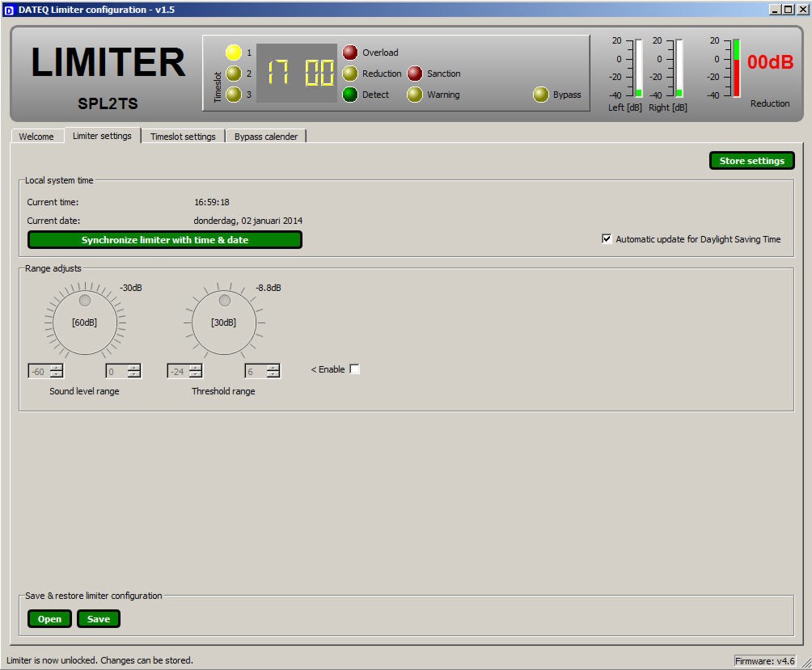
Task: Click the -24 threshold minimum field
Action: (x=179, y=371)
